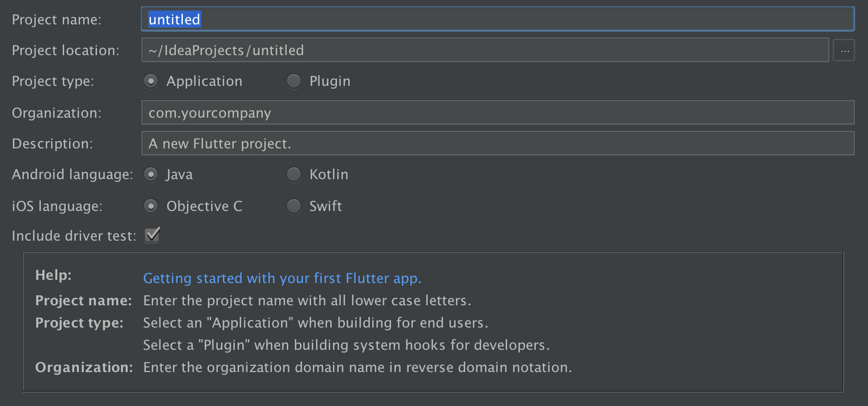Choose Java as Android language
The image size is (868, 406).
pyautogui.click(x=151, y=174)
